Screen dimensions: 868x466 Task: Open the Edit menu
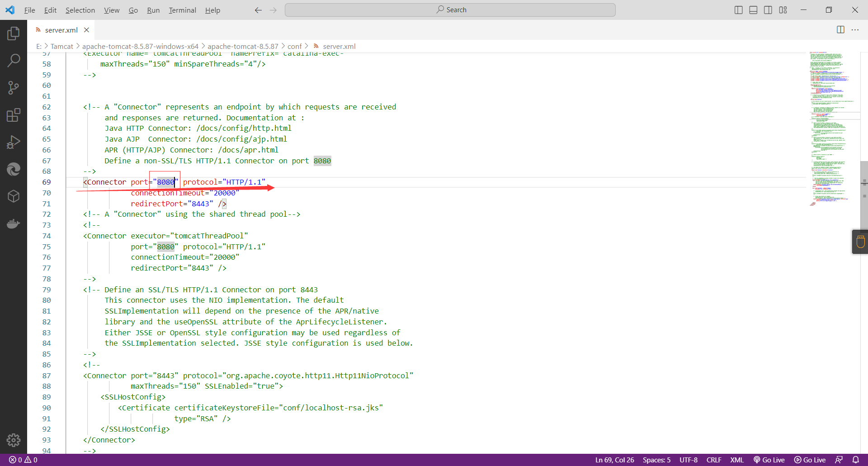(x=50, y=10)
